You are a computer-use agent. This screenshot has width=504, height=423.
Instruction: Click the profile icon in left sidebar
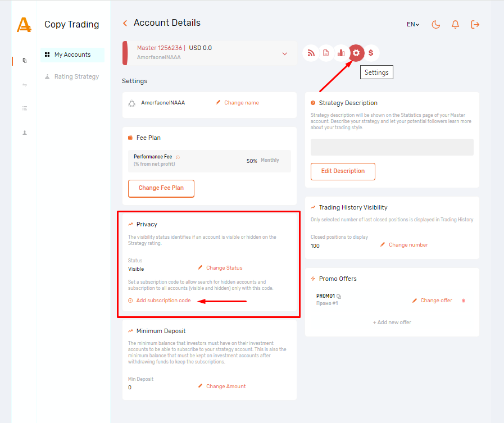coord(25,133)
